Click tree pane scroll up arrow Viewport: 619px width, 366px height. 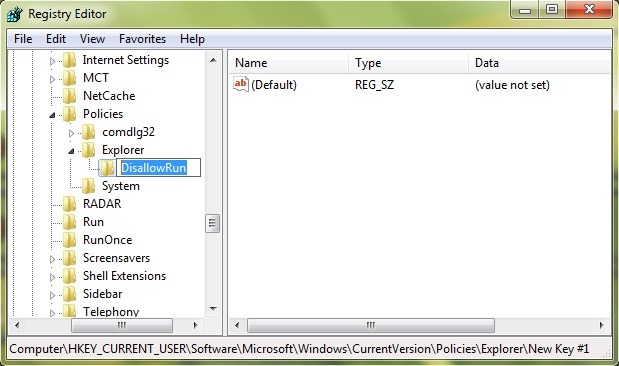pos(213,60)
